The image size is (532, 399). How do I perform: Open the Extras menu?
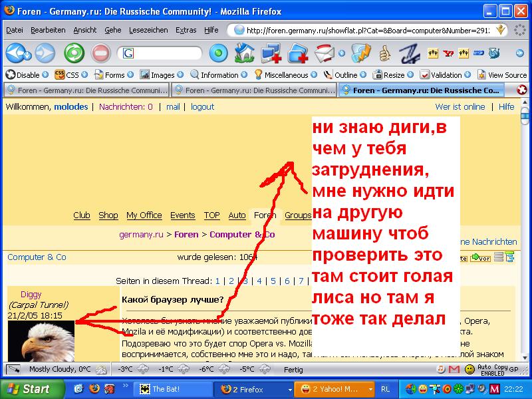point(186,30)
